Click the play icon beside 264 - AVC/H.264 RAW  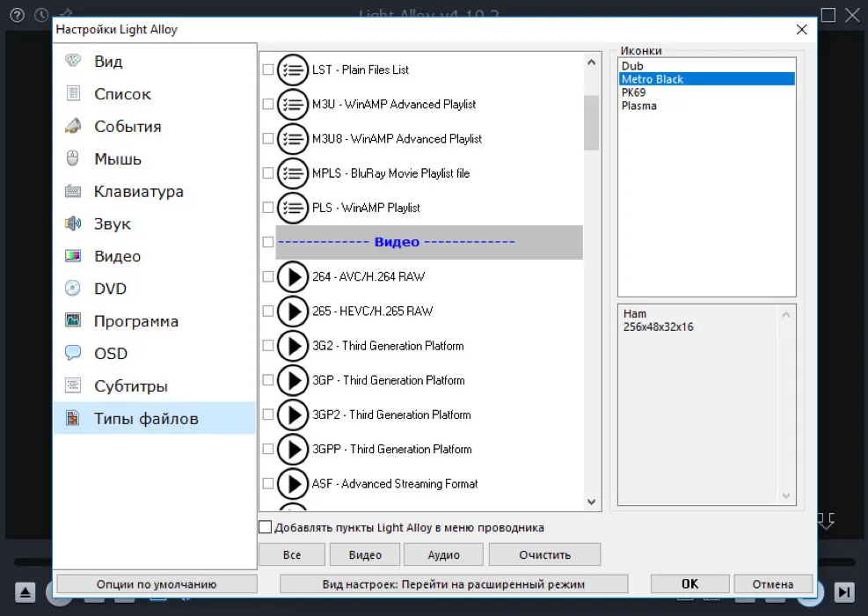pos(292,276)
